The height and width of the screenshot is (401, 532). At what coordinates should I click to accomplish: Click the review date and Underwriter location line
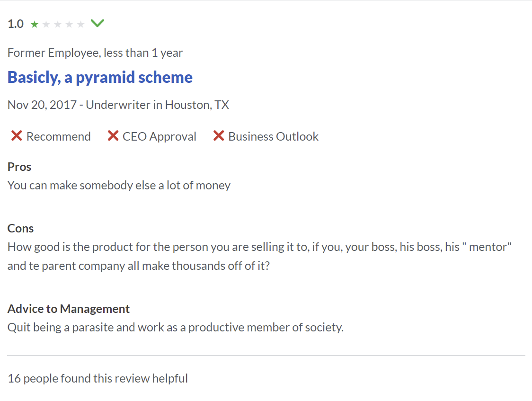click(118, 105)
